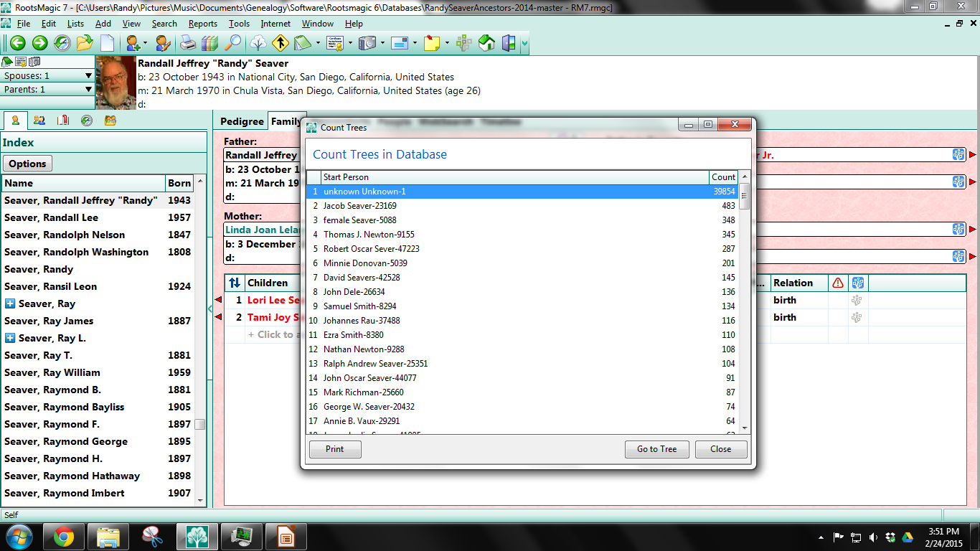Click the Go to Tree button
The width and height of the screenshot is (980, 551).
(657, 449)
